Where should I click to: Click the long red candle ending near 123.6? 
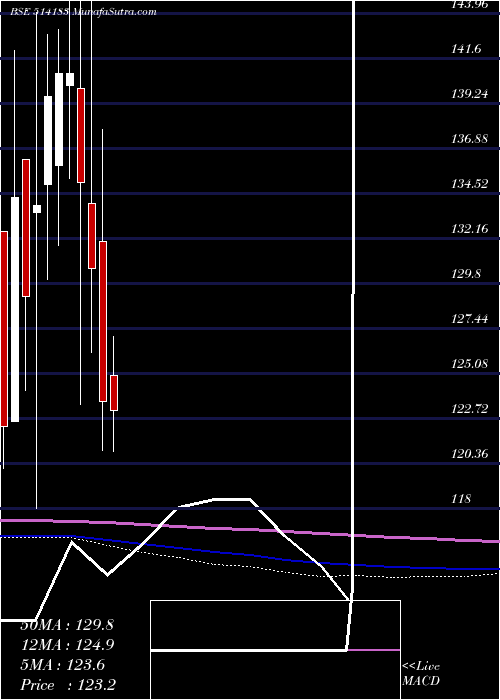click(103, 321)
